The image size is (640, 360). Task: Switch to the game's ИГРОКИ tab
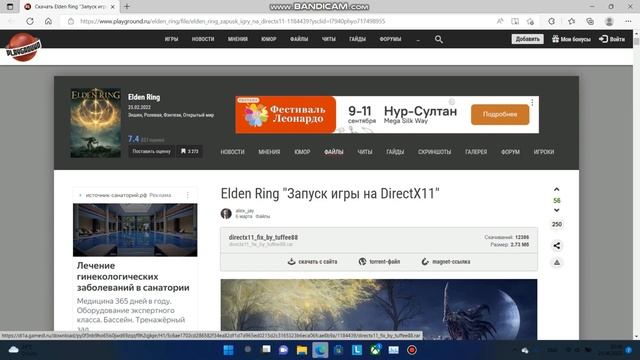544,152
